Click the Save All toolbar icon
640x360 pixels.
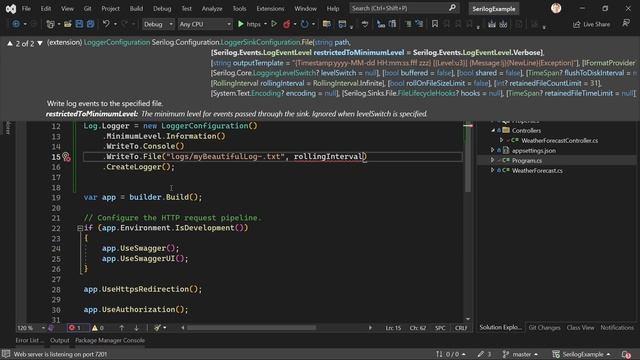(x=90, y=24)
